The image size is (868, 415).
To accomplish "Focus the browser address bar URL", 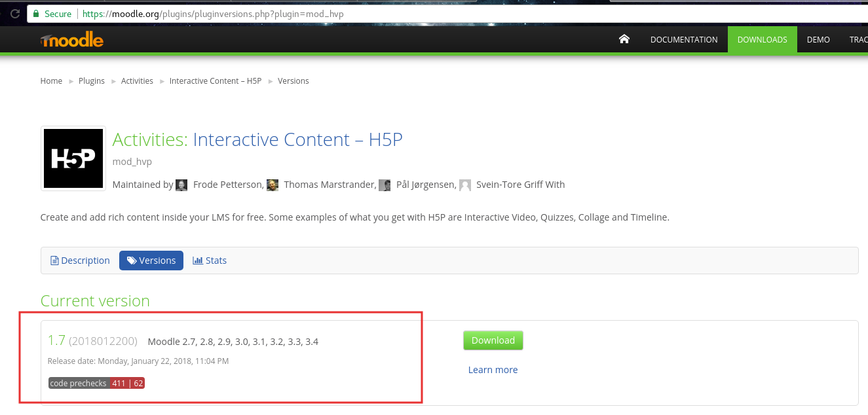I will pyautogui.click(x=213, y=14).
